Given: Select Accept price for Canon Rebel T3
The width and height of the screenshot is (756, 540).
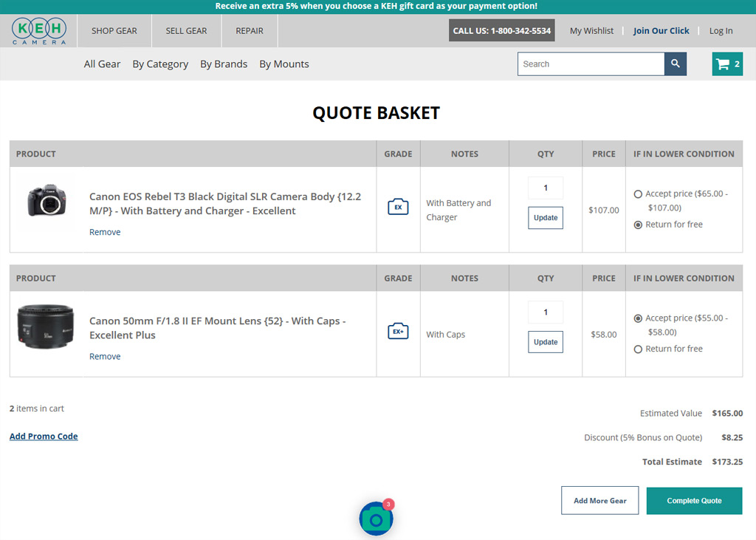Looking at the screenshot, I should (x=638, y=194).
